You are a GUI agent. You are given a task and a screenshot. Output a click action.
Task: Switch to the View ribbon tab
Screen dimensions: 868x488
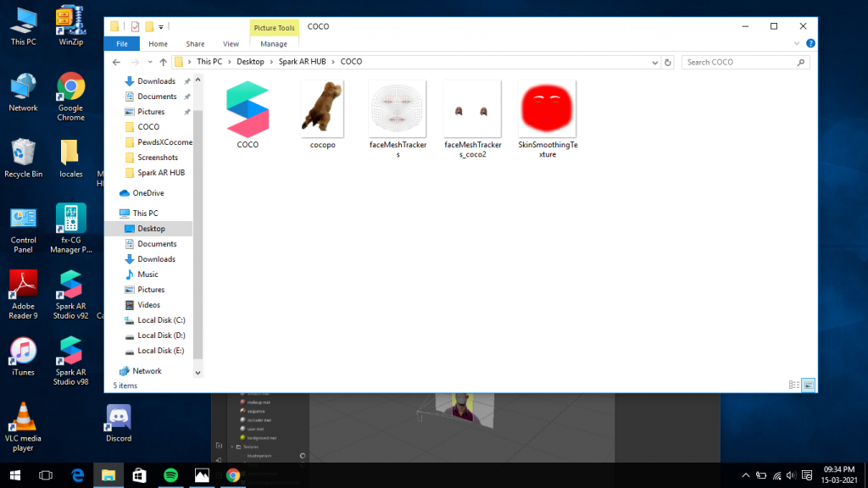point(231,44)
